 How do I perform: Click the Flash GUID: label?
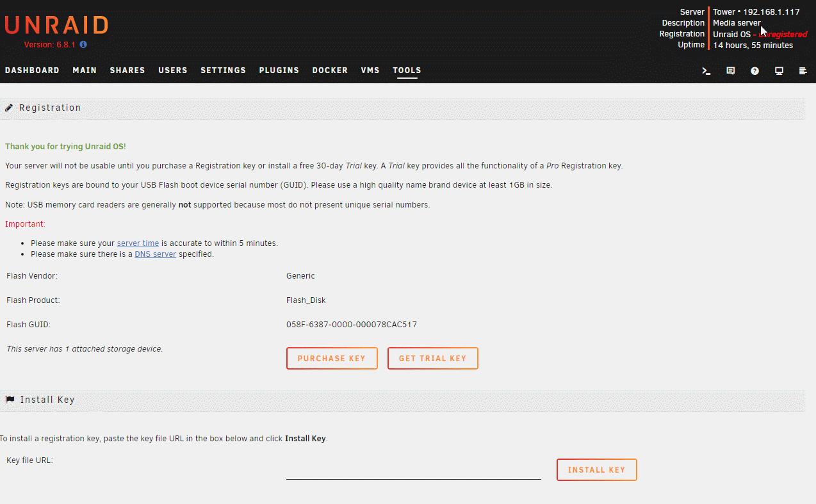[x=28, y=325]
